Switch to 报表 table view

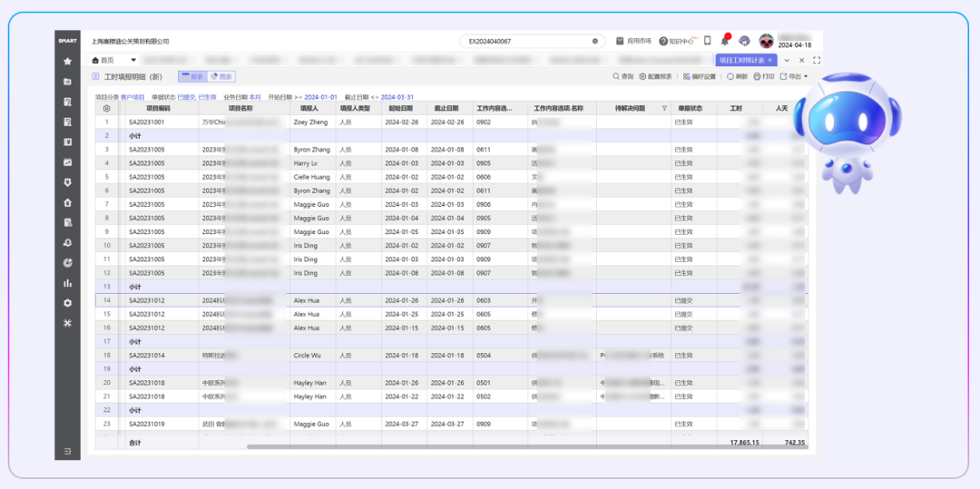pyautogui.click(x=191, y=77)
